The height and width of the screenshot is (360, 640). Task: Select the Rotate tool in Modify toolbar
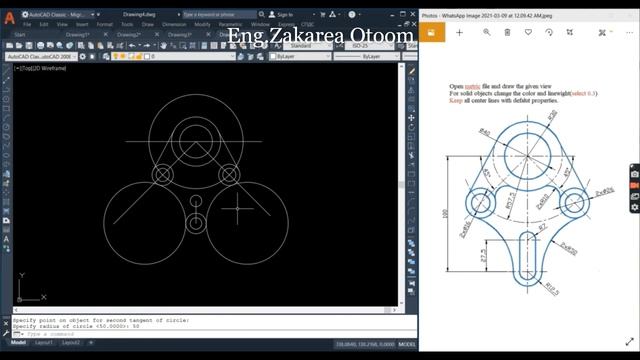[411, 127]
